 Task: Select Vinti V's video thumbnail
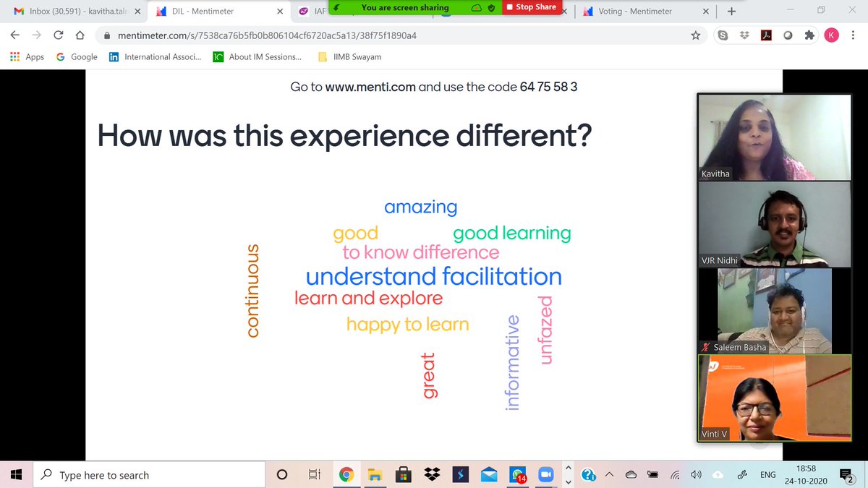pyautogui.click(x=775, y=398)
